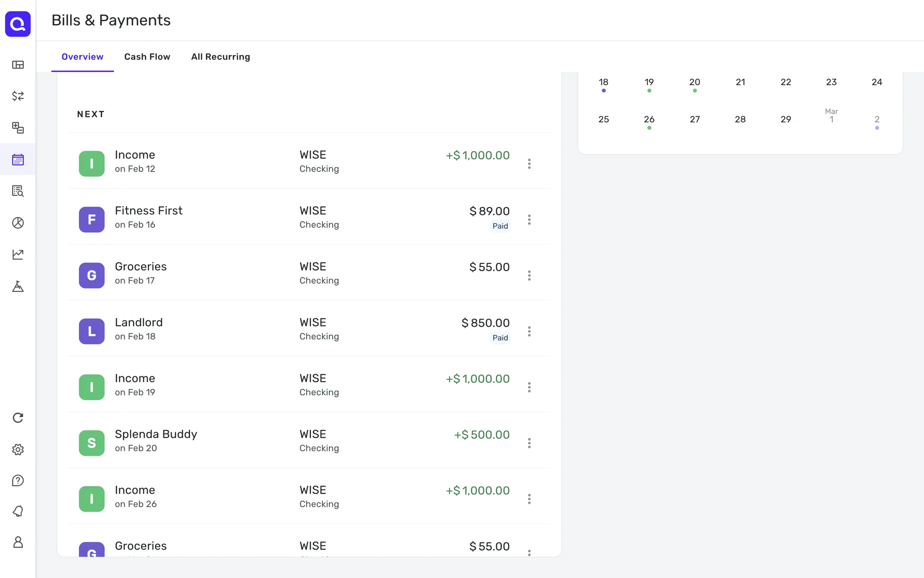The height and width of the screenshot is (578, 924).
Task: Click the Paid badge under $850.00
Action: (x=500, y=338)
